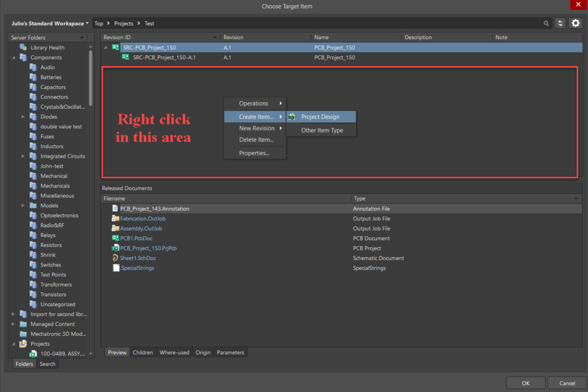Click the Library Health folder icon
588x392 pixels.
23,47
